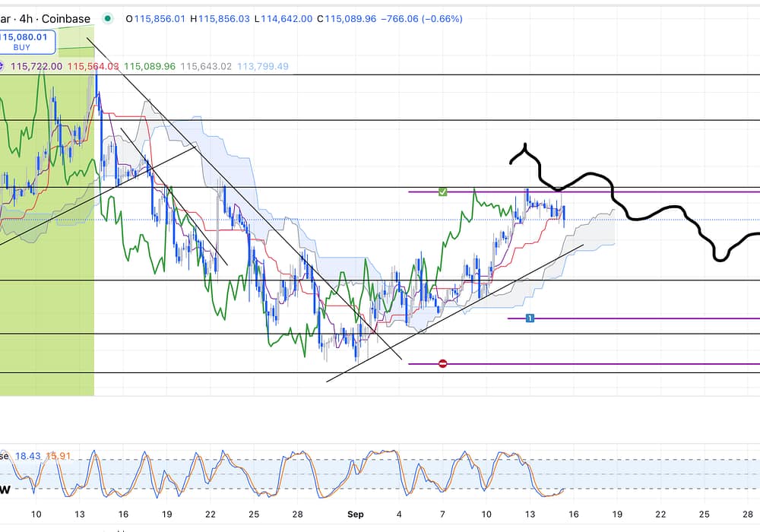Click the red stop-loss marker icon
This screenshot has height=532, width=760.
pyautogui.click(x=442, y=364)
